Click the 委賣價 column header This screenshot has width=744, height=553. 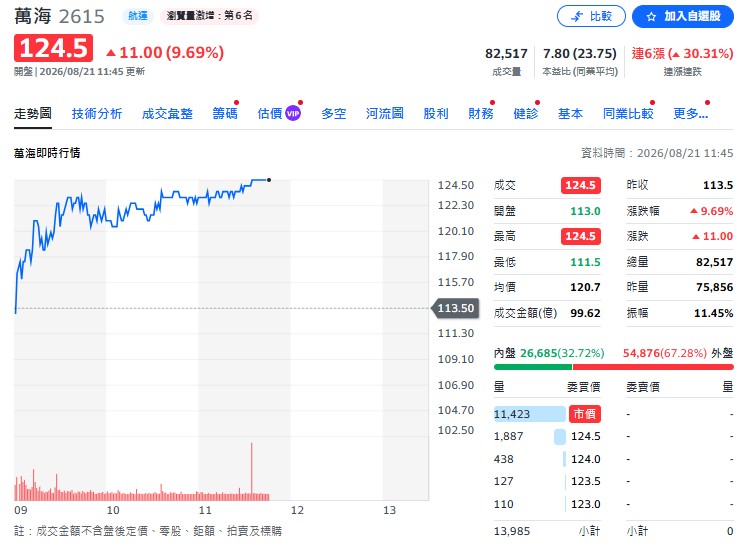[643, 387]
